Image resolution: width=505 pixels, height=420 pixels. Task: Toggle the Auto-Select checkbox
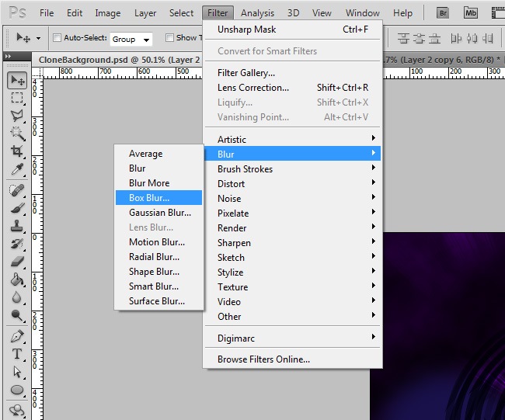click(x=57, y=37)
